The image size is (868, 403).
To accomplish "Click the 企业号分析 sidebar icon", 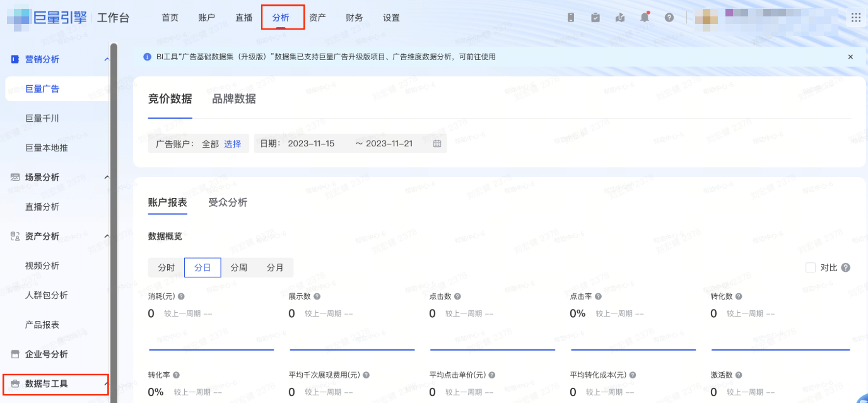I will (x=15, y=354).
